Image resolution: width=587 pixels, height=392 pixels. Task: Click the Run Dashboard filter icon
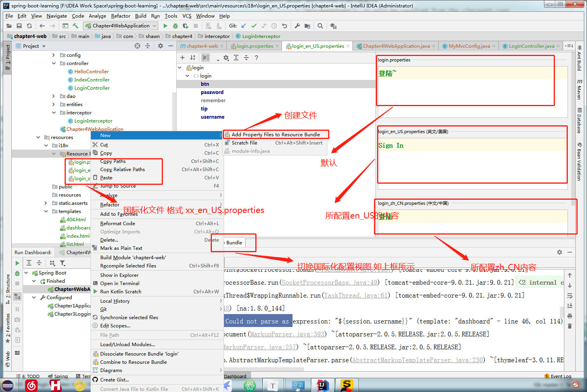click(x=63, y=263)
